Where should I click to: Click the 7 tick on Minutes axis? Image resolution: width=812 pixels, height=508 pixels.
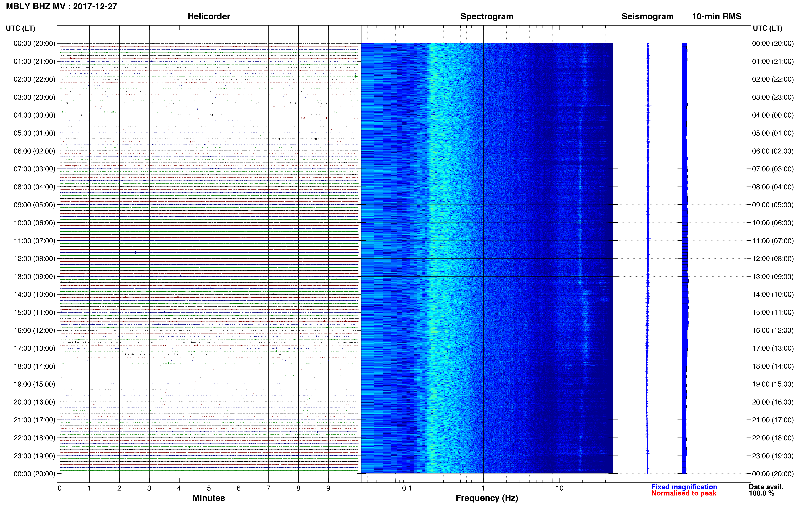coord(269,488)
